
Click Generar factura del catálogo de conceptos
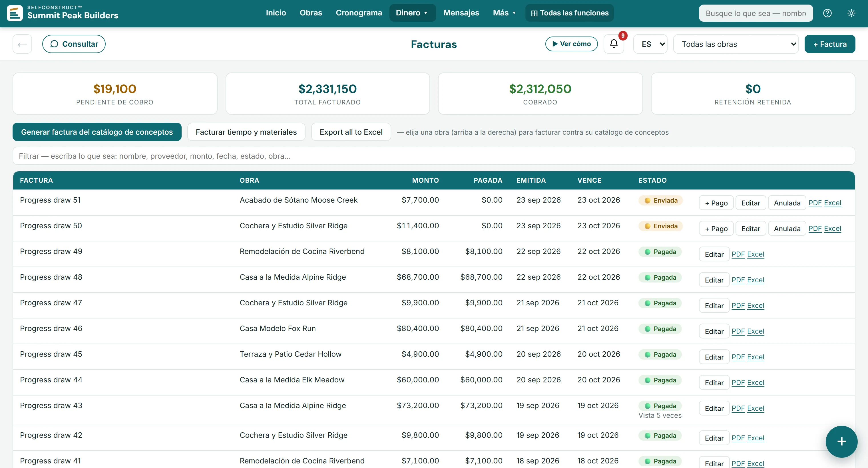point(97,132)
